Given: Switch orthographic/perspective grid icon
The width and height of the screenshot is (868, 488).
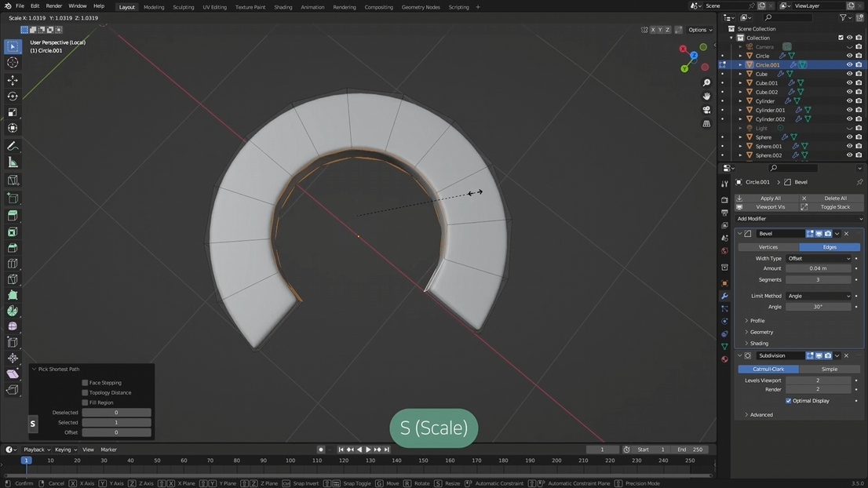Looking at the screenshot, I should pyautogui.click(x=706, y=124).
